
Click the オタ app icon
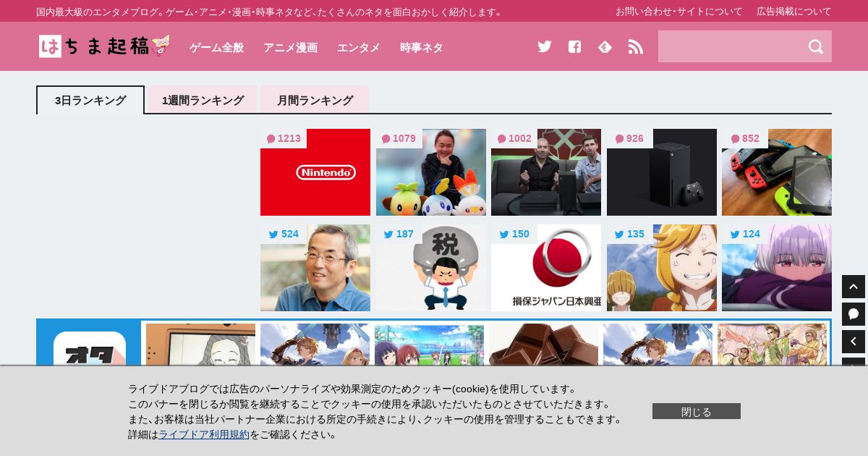(90, 349)
